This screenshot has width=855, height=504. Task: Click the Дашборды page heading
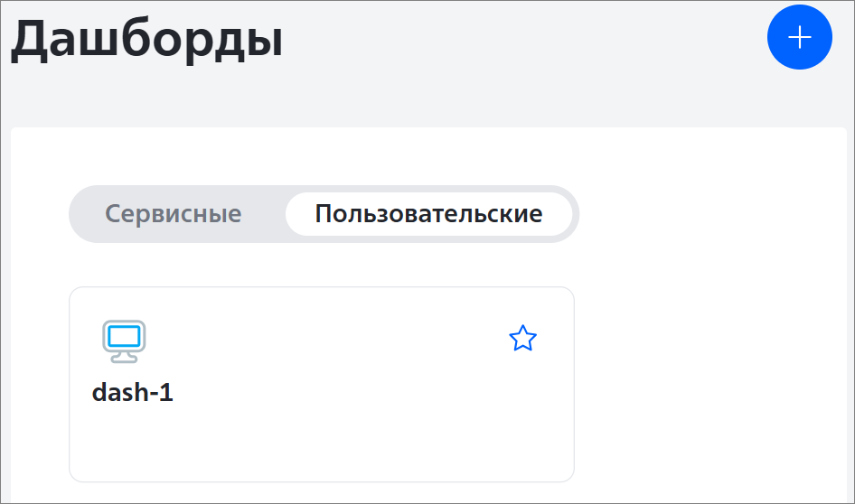tap(147, 39)
